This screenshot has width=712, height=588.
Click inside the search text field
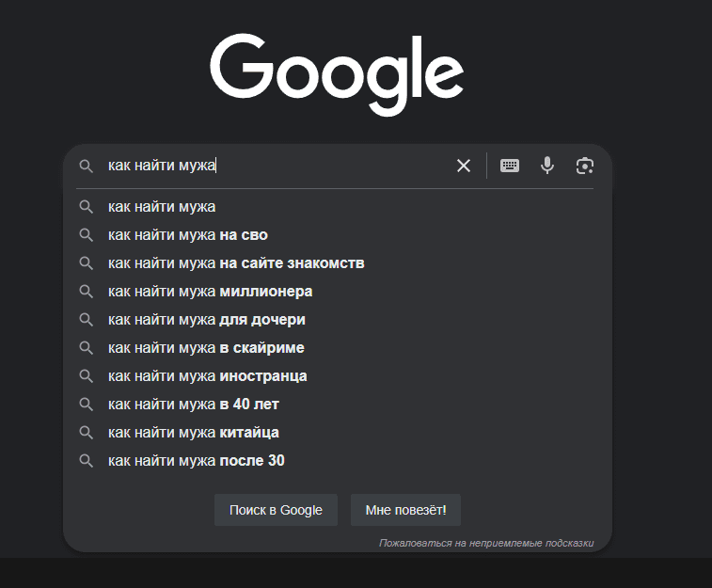(277, 166)
